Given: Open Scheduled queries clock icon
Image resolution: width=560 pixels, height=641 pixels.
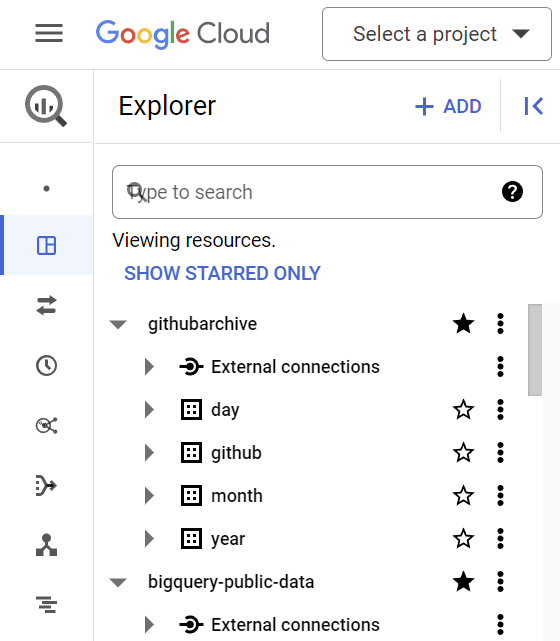Looking at the screenshot, I should pos(46,365).
